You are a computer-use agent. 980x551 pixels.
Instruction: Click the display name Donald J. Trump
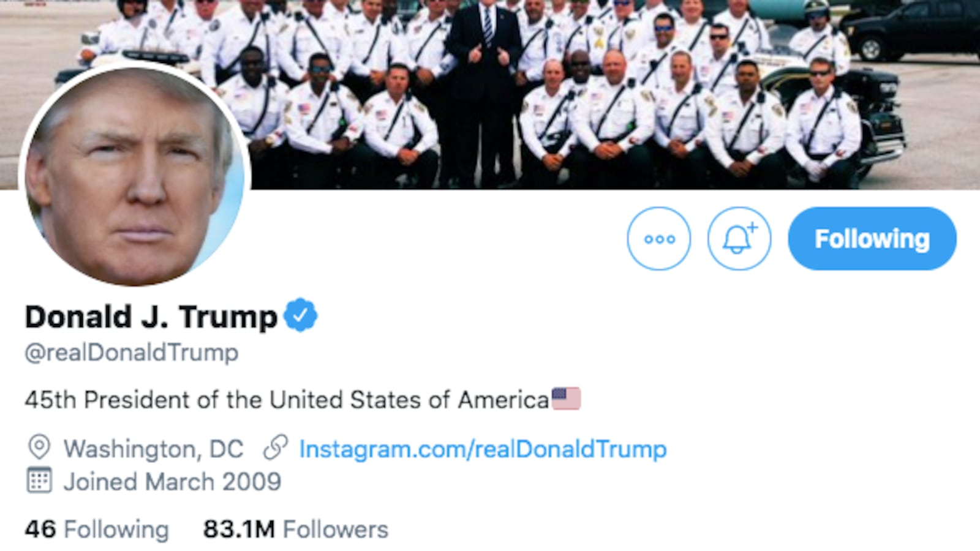tap(151, 317)
